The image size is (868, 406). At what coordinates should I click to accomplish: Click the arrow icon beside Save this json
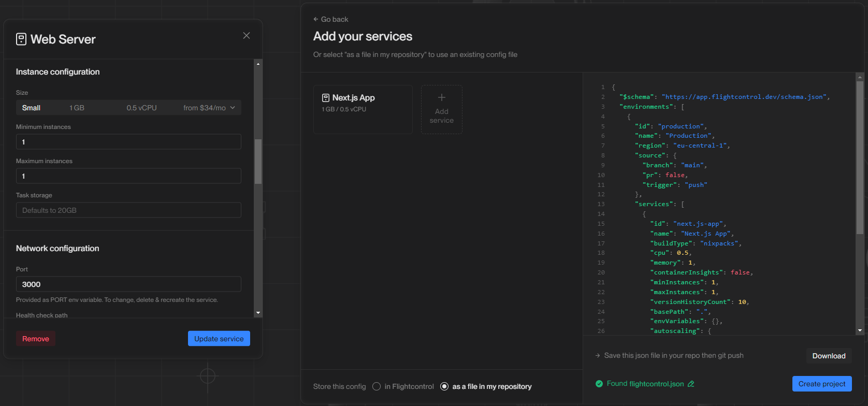click(x=598, y=356)
